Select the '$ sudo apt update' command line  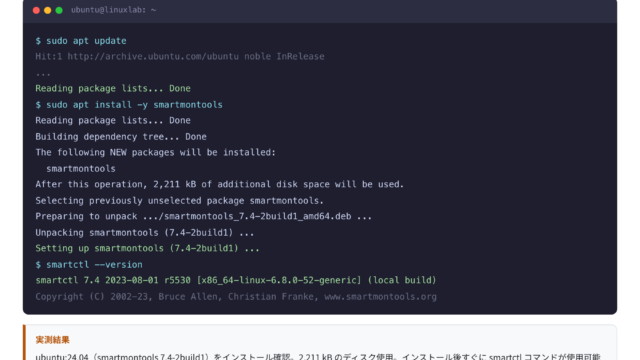tap(81, 41)
